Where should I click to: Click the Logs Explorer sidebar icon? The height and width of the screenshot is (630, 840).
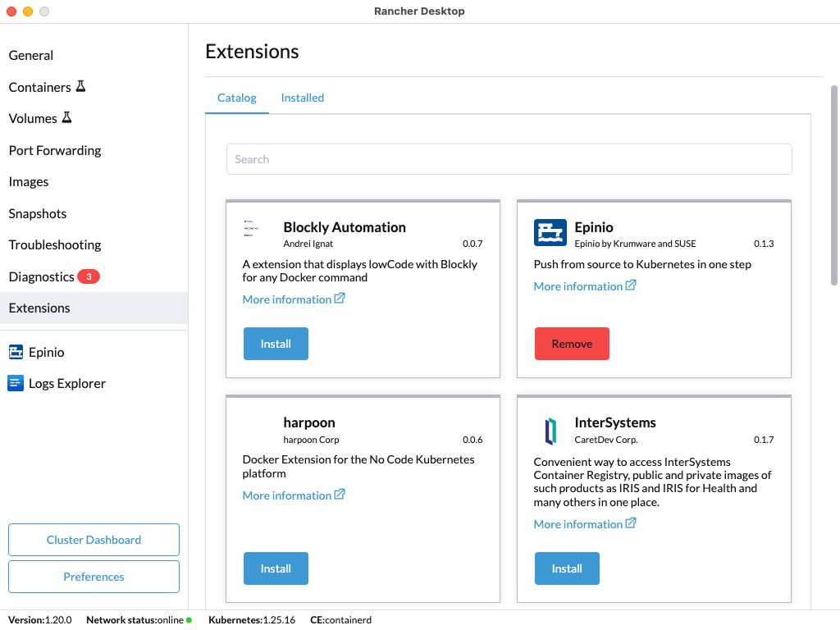point(16,383)
